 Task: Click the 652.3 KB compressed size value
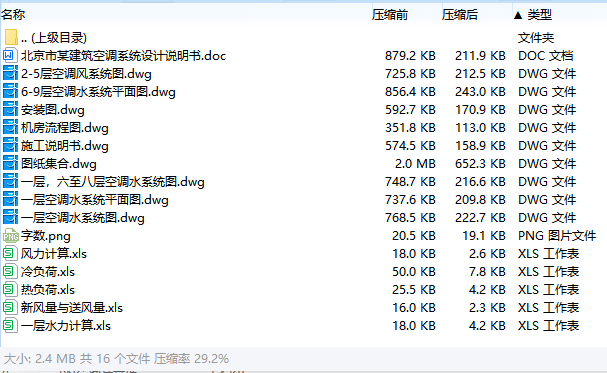click(x=480, y=164)
